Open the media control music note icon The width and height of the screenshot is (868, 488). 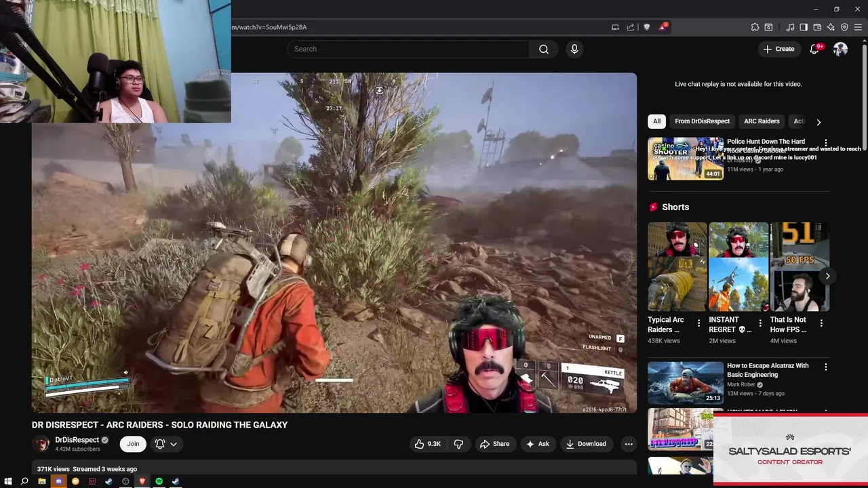(790, 27)
